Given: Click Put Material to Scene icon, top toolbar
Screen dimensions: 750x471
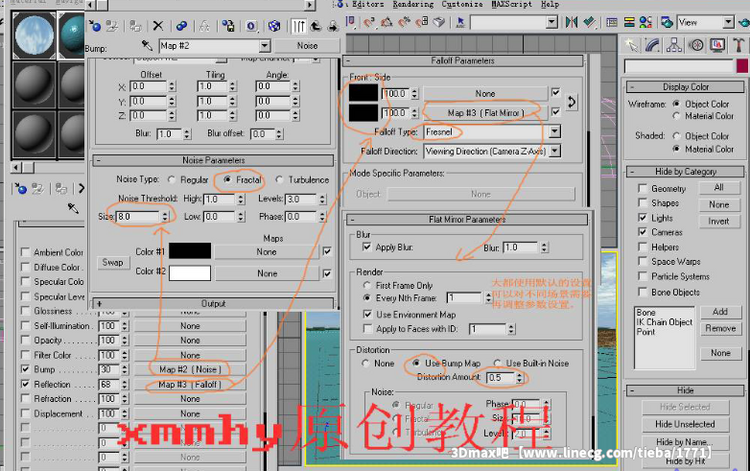Looking at the screenshot, I should pos(112,25).
